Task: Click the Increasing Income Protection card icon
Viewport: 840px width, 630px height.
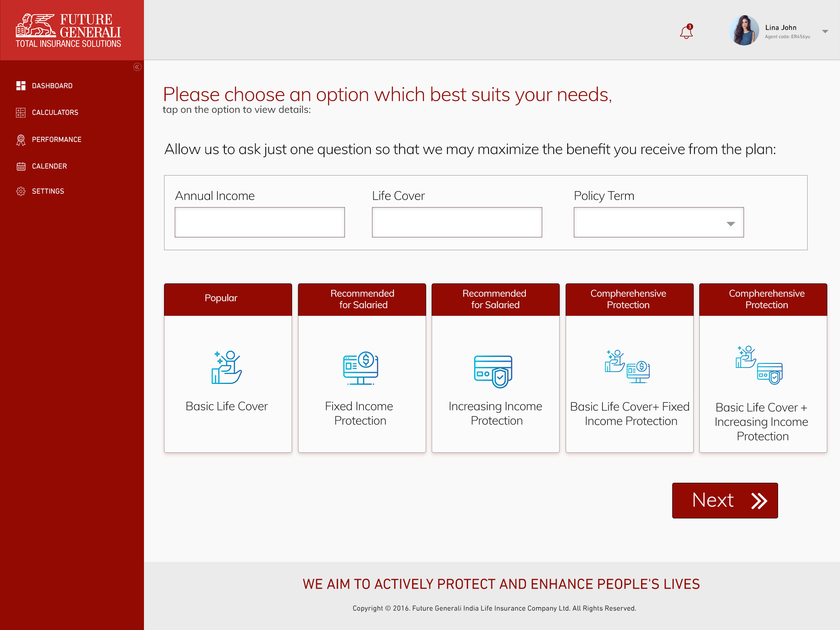Action: [x=493, y=371]
